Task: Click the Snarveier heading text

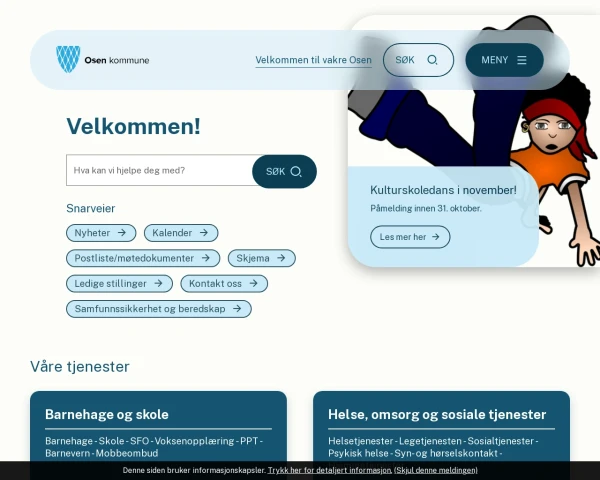Action: [91, 209]
